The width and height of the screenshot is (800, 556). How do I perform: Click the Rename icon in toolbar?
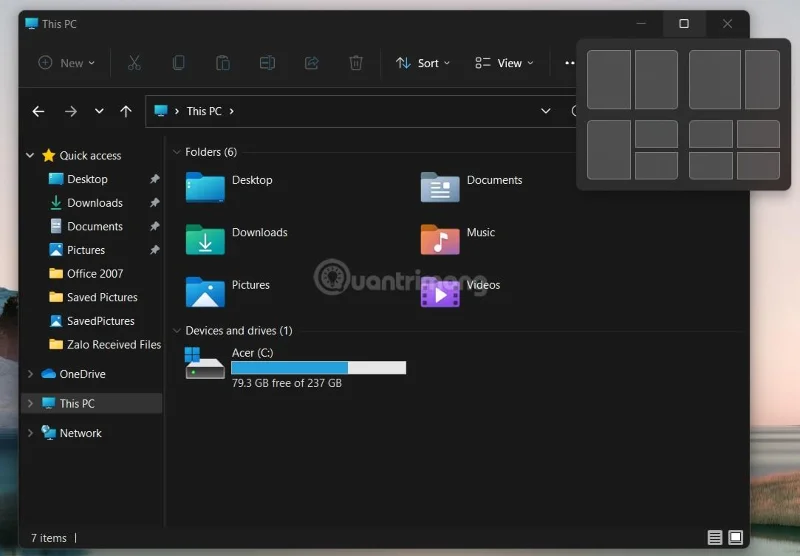pos(267,63)
